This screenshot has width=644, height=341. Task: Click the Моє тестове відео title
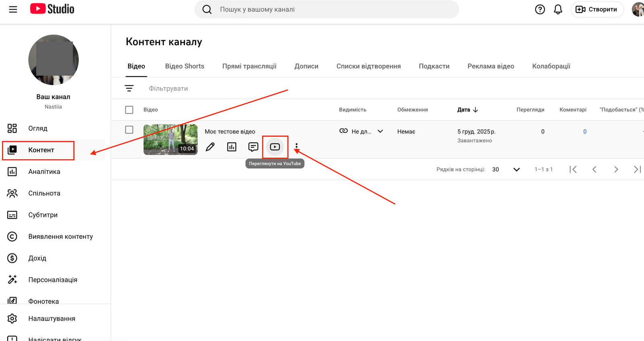[x=230, y=131]
